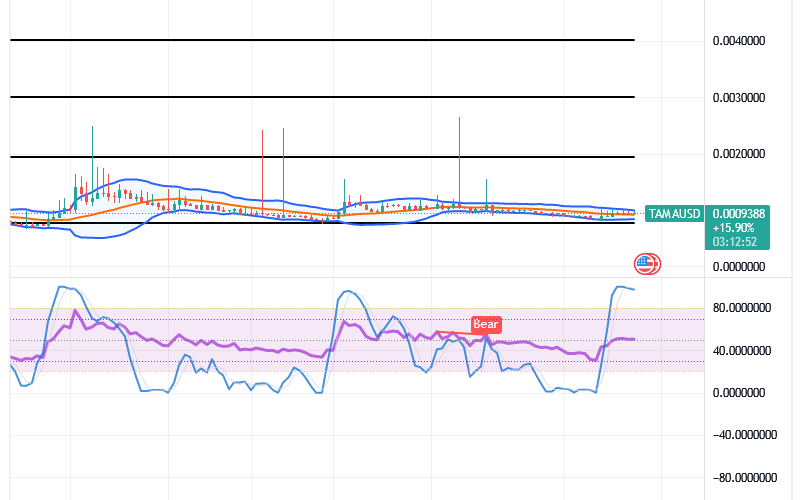
Task: Click the tallest red candle wick
Action: (459, 161)
